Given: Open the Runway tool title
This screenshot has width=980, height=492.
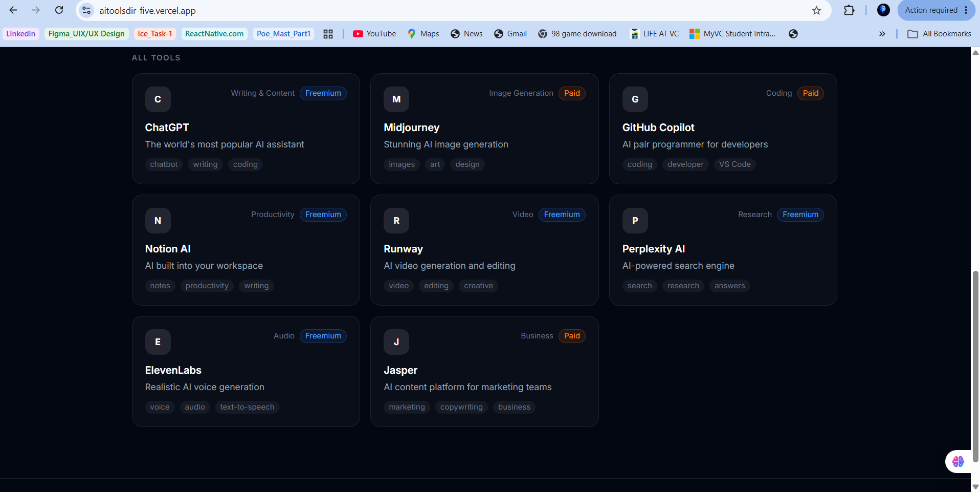Looking at the screenshot, I should point(404,249).
